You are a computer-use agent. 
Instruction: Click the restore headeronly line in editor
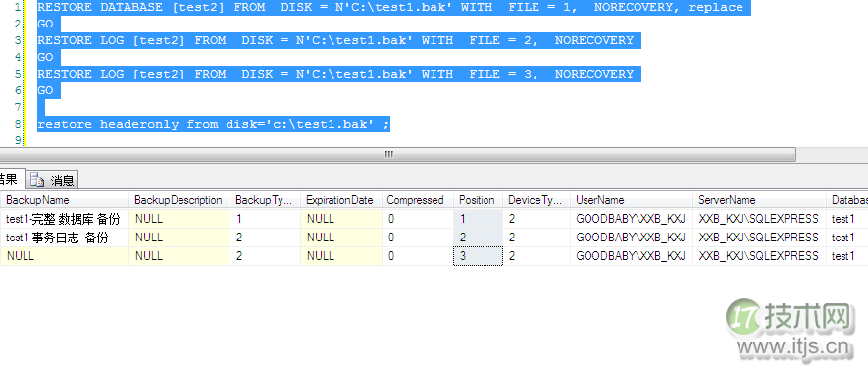tap(214, 124)
